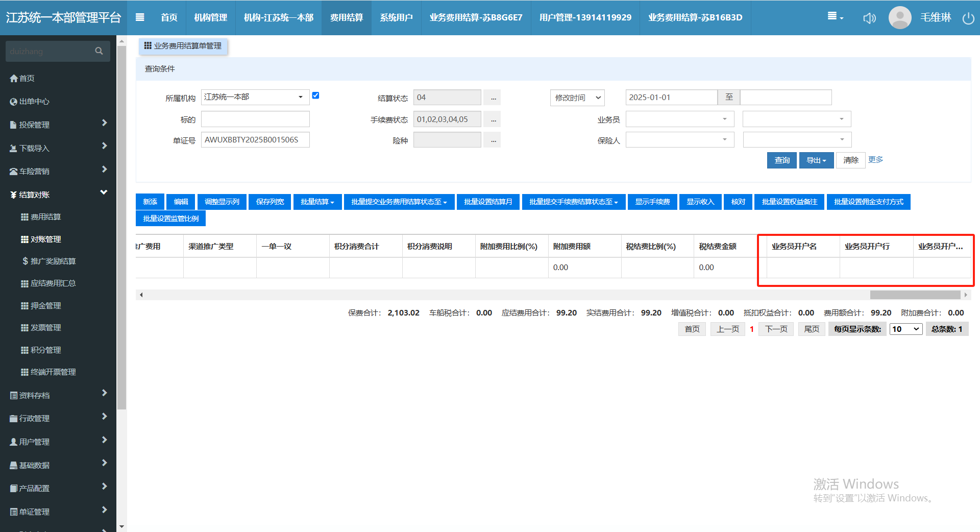Click the 单证号 input field
Screen dimensions: 980x532
(x=255, y=140)
